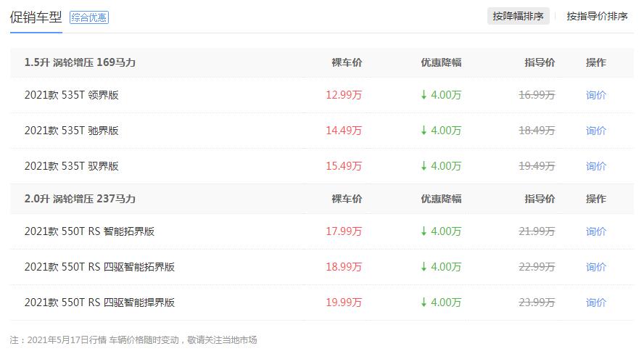Click 询价 for 535T 领界版
644x354 pixels.
click(x=596, y=95)
